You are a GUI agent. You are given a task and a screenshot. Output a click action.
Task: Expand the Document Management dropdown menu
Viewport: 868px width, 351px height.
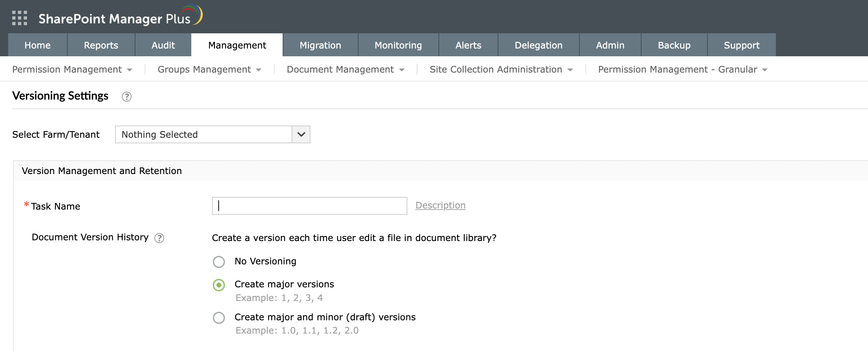(346, 69)
